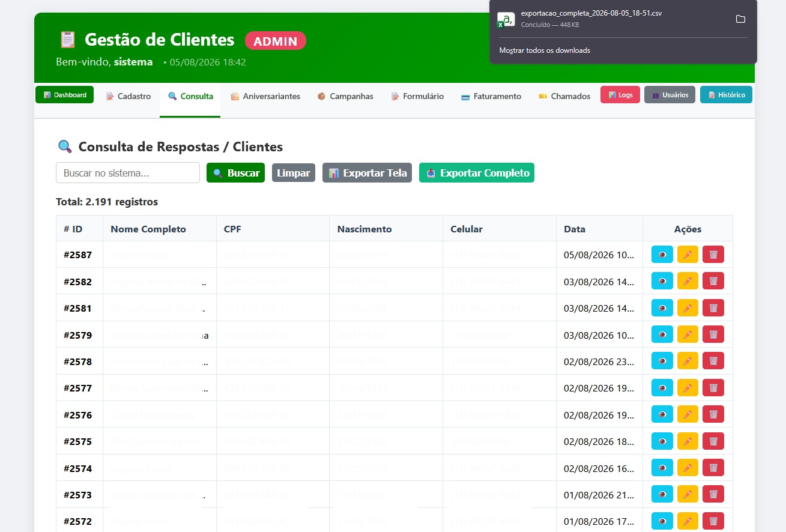Delete record #2577 with the trash icon

pyautogui.click(x=713, y=388)
